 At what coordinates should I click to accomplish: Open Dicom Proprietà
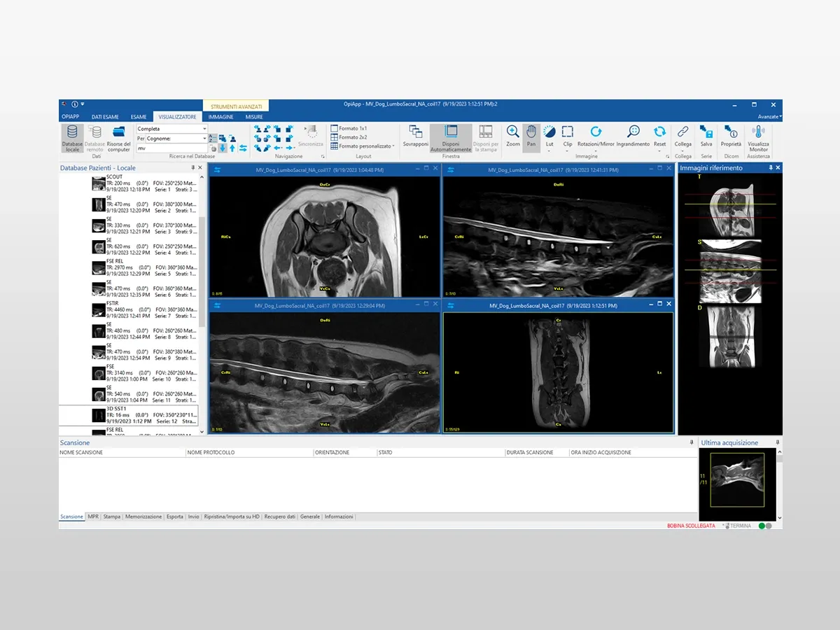731,136
